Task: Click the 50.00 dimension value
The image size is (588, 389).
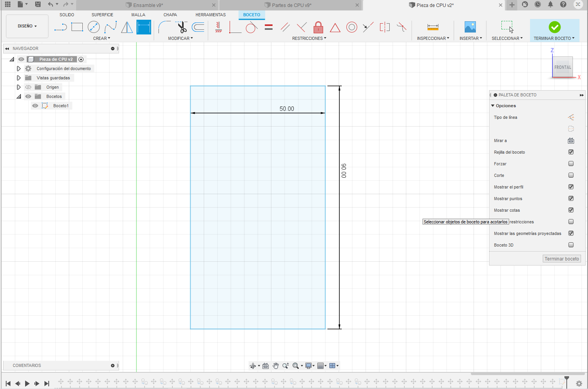Action: (287, 109)
